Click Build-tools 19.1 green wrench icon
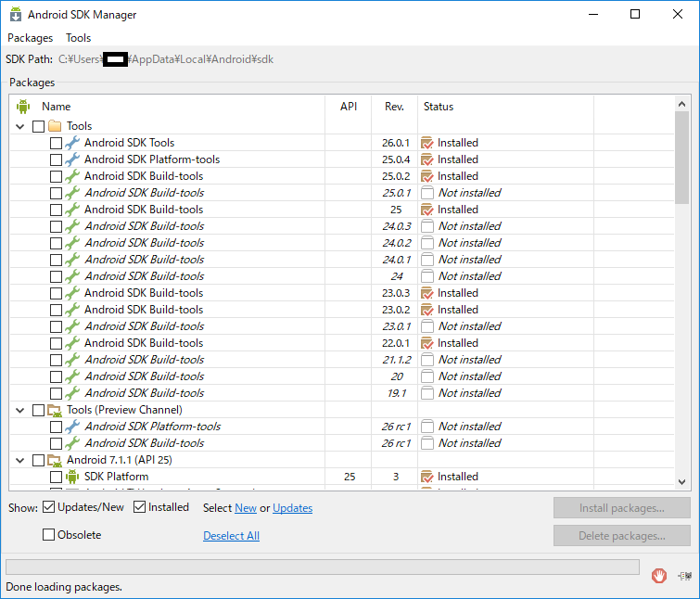700x599 pixels. point(72,393)
